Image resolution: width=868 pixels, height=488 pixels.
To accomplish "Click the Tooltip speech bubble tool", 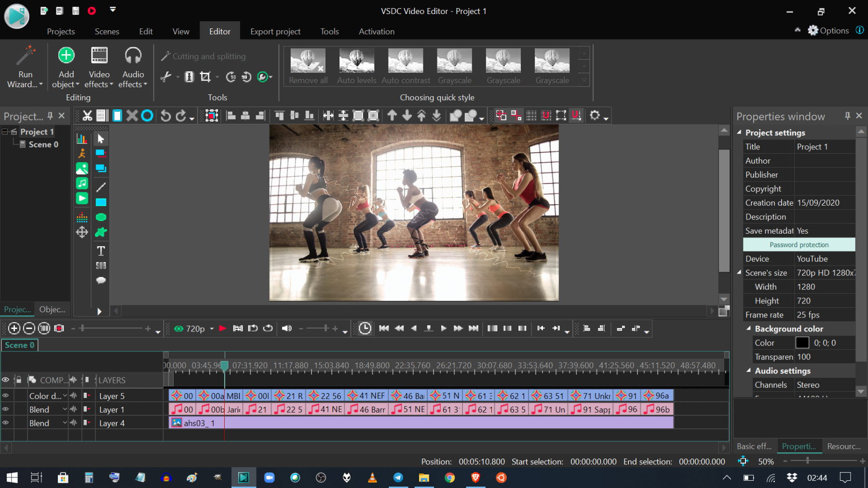I will click(x=100, y=280).
